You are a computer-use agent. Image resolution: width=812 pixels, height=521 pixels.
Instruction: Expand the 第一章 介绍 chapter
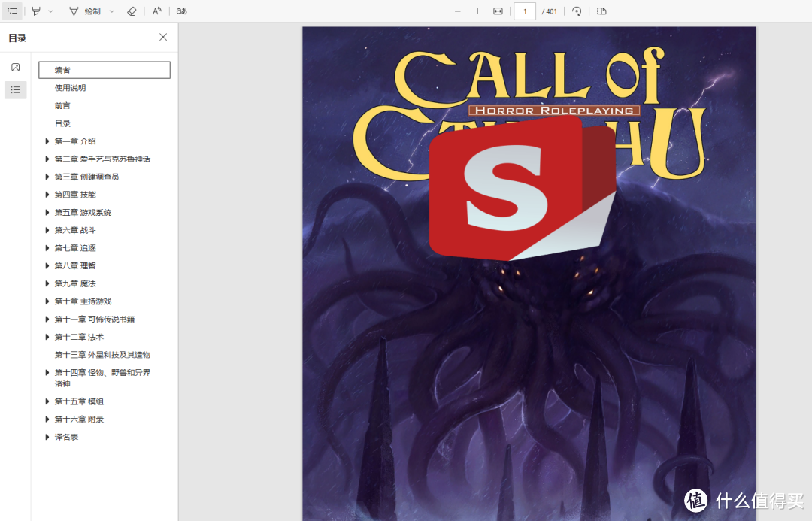tap(47, 141)
